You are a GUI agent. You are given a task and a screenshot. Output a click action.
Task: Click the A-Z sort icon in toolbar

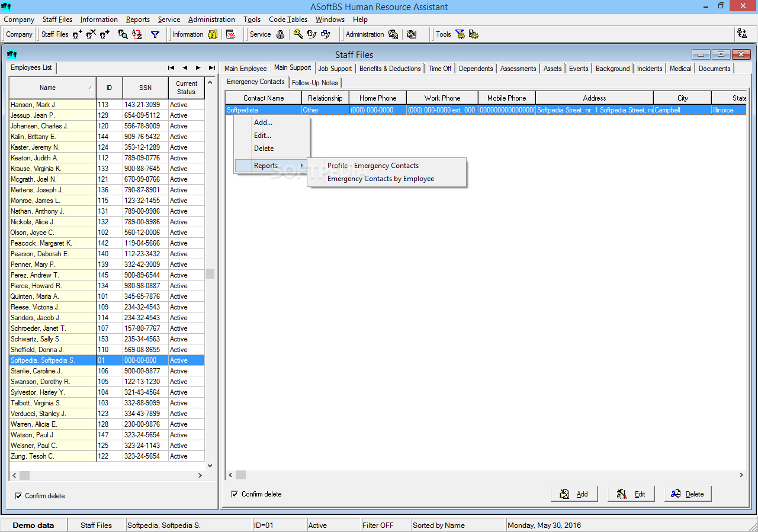(x=137, y=34)
